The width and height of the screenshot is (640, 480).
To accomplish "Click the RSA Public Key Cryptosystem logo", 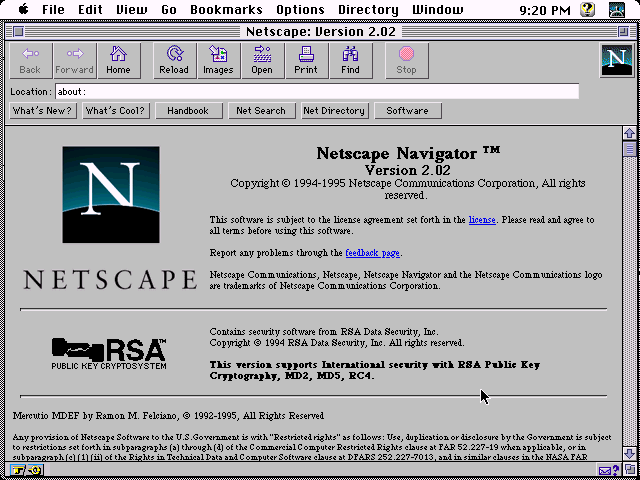I will click(x=109, y=353).
